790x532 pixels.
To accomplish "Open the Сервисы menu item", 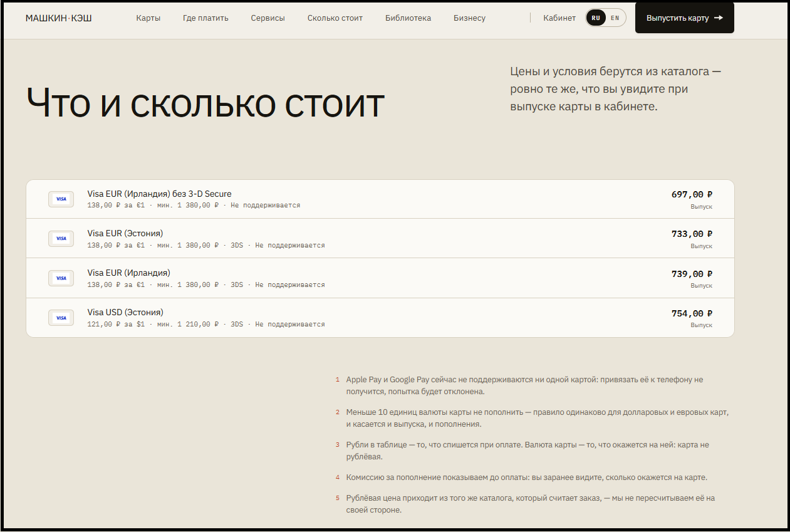I will click(x=268, y=18).
